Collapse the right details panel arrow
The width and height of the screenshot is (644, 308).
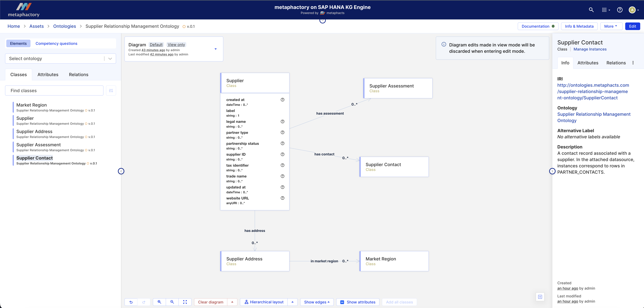tap(552, 171)
